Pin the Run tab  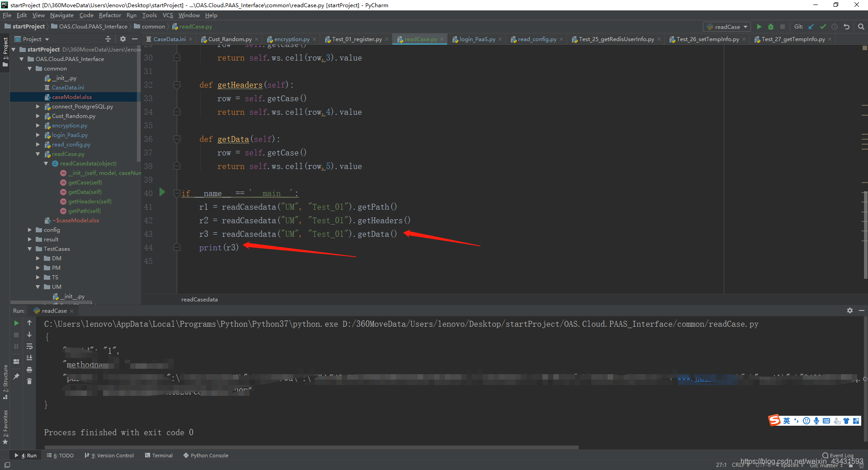click(16, 376)
